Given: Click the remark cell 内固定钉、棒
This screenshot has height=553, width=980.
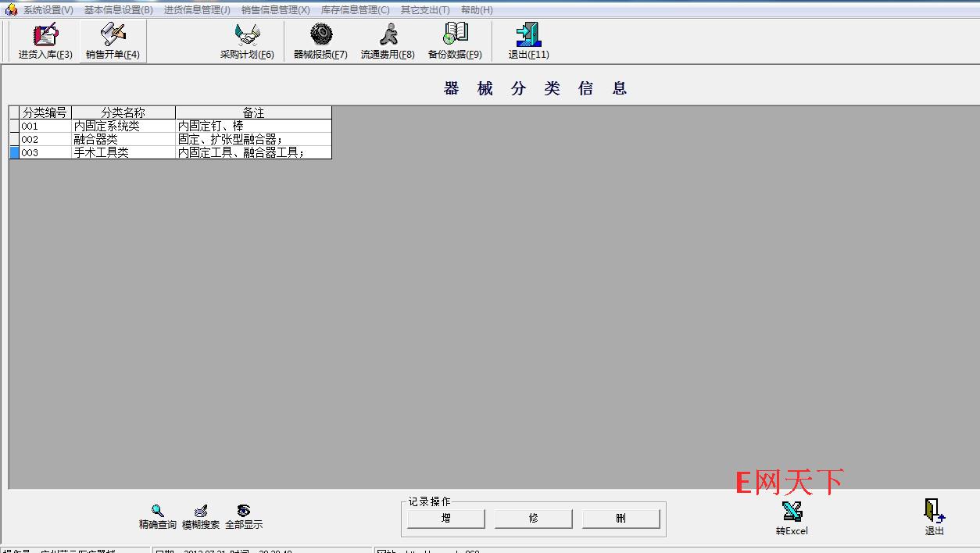Looking at the screenshot, I should [254, 126].
